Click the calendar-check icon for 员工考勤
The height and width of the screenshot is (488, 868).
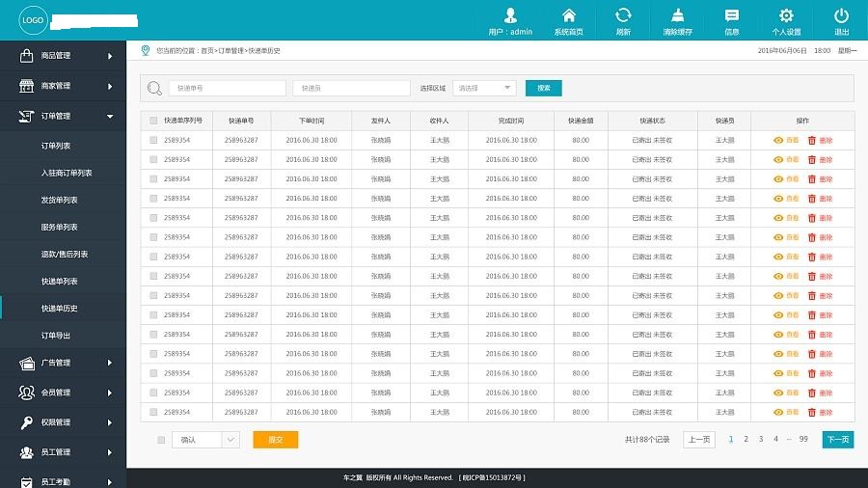[26, 482]
